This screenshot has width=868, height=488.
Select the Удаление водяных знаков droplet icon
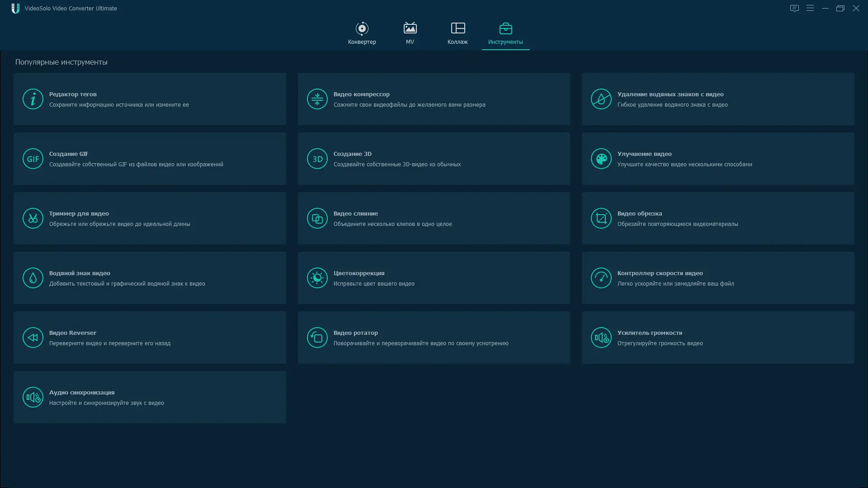(601, 99)
